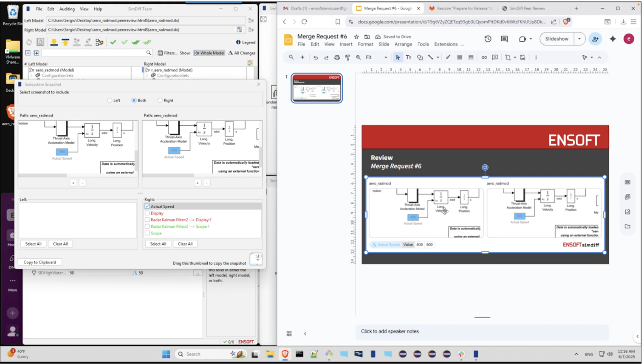Collapse the Slides toolbar with chevron up
Viewport: 642px width, 364px height.
(599, 58)
